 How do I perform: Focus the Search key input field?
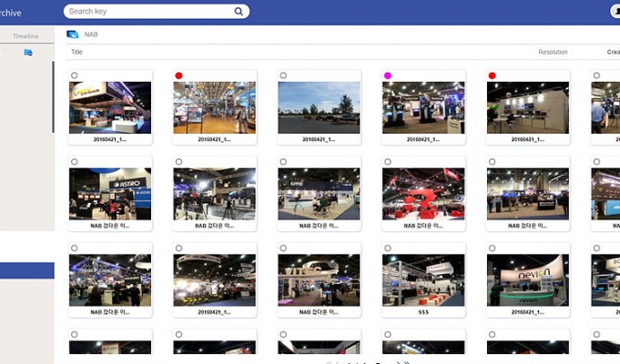(x=157, y=12)
